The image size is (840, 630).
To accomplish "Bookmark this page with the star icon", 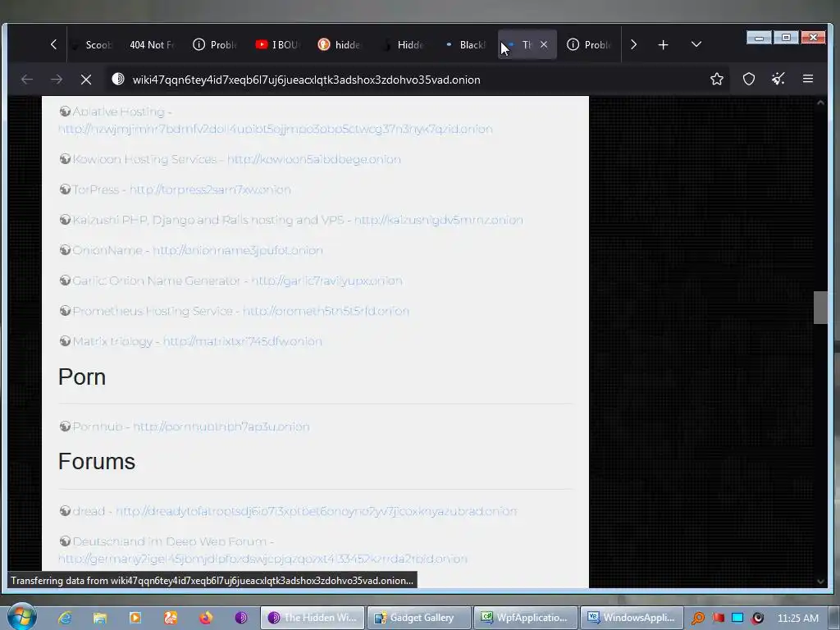I will tap(717, 80).
